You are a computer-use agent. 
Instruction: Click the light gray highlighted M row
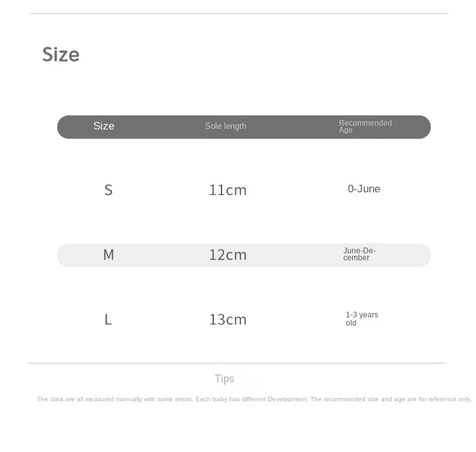pyautogui.click(x=244, y=255)
